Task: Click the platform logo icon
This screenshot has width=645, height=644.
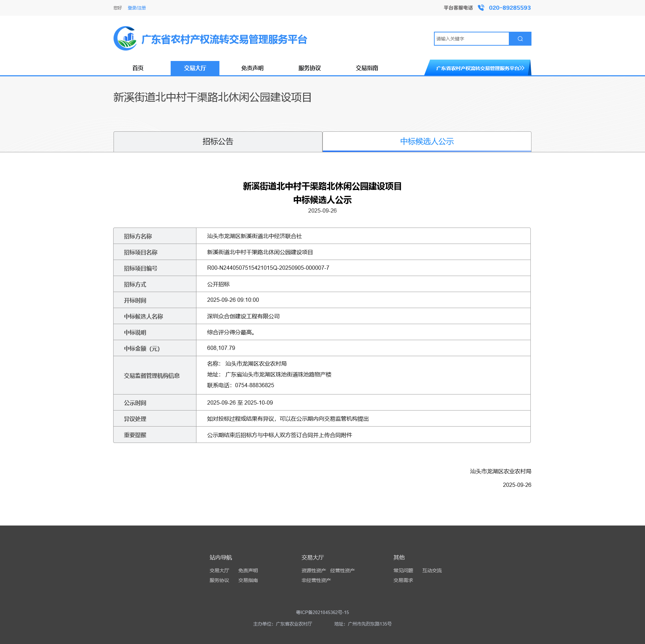Action: (125, 38)
